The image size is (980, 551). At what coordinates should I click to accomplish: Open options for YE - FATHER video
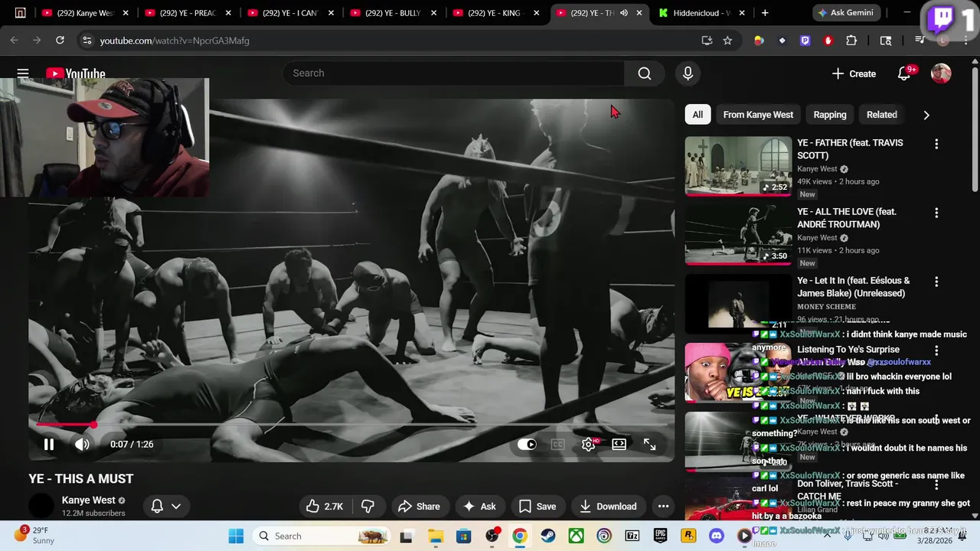[936, 144]
